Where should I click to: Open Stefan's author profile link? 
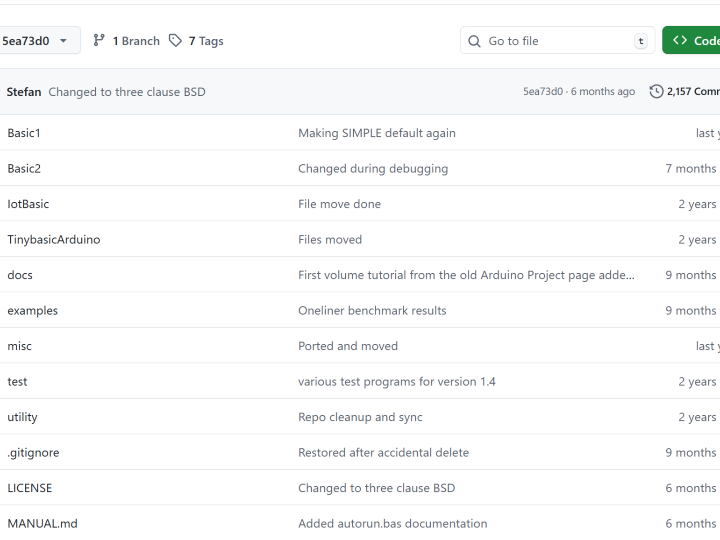(24, 92)
